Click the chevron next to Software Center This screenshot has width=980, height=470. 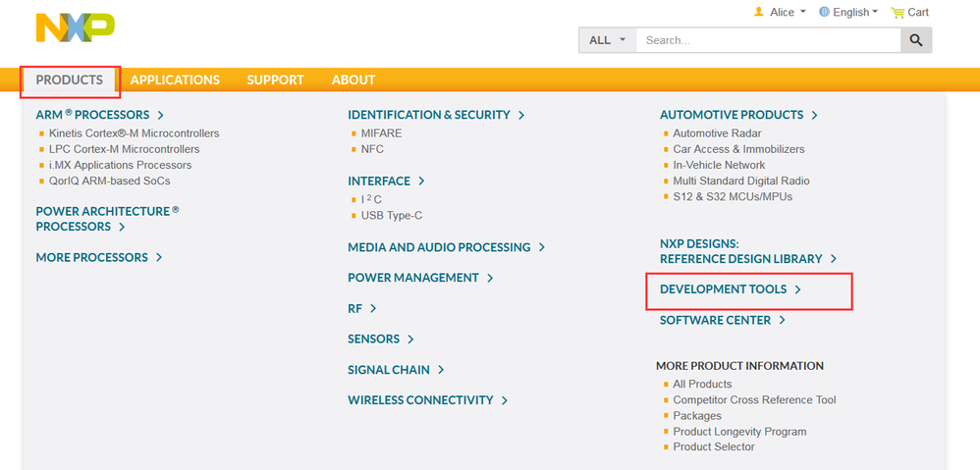click(x=782, y=320)
